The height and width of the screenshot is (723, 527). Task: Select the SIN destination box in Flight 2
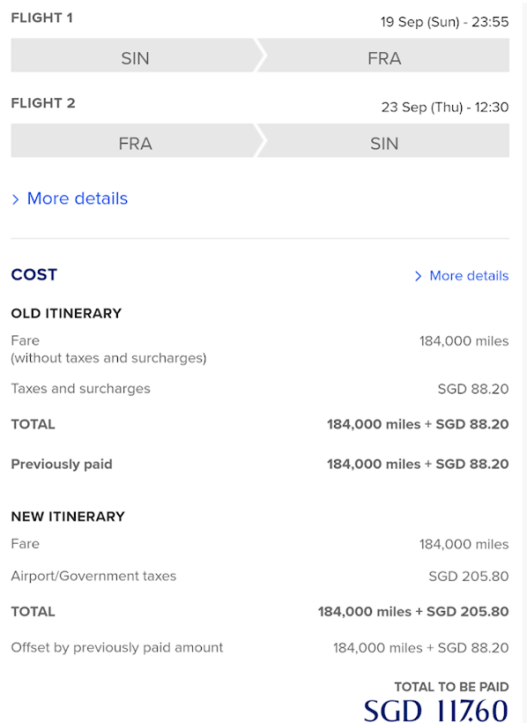pyautogui.click(x=384, y=141)
